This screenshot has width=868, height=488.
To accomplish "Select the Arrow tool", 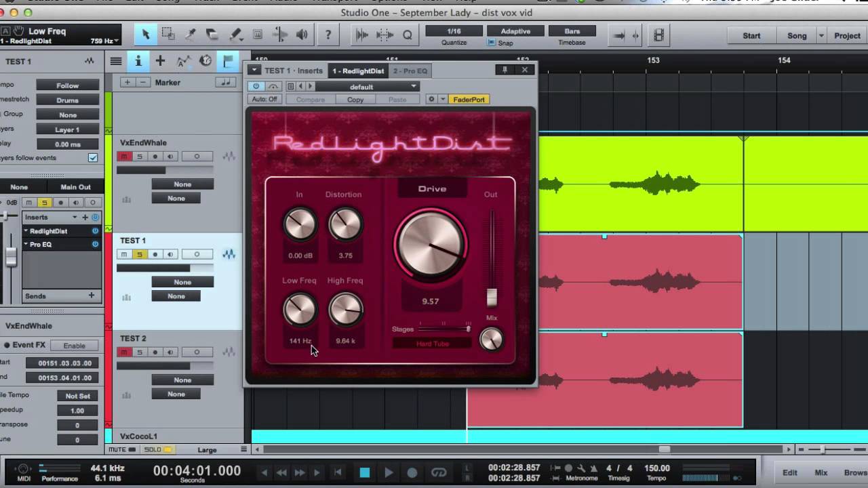I will [145, 35].
